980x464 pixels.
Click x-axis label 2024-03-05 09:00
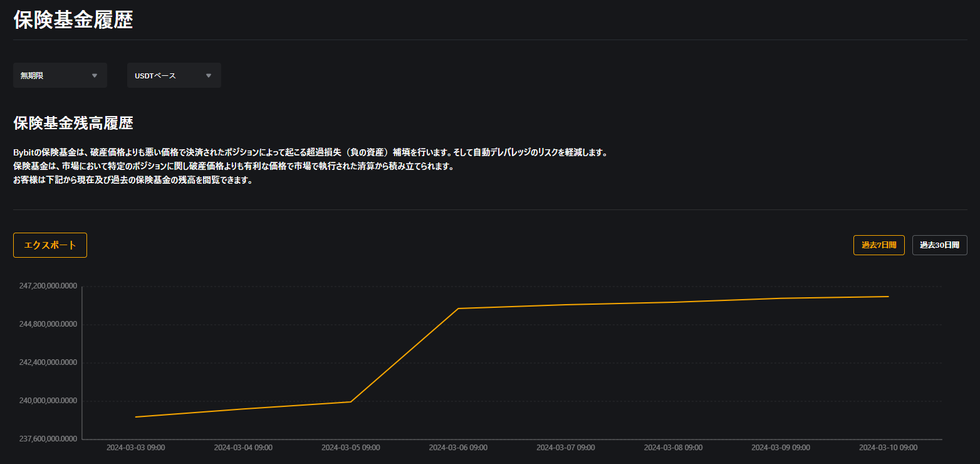[350, 448]
